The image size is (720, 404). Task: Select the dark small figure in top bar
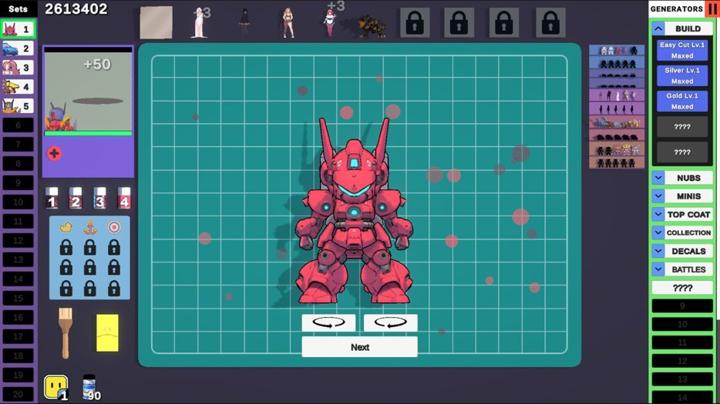(x=244, y=21)
